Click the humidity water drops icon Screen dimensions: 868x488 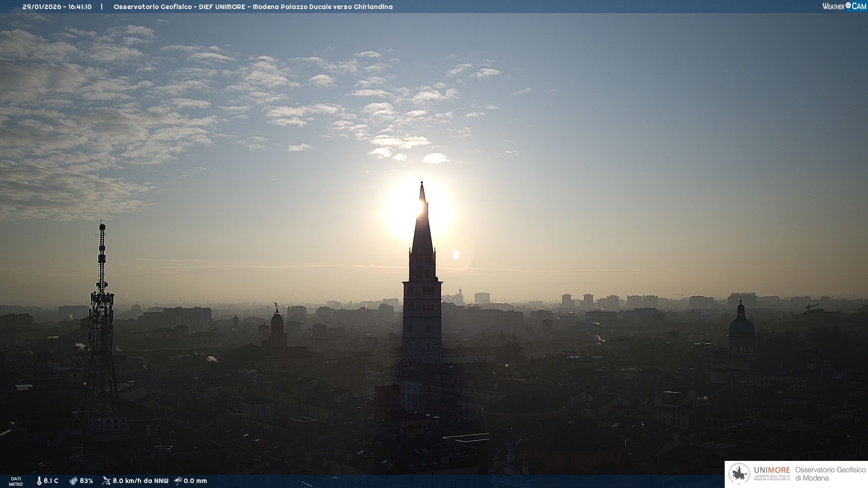tap(73, 481)
